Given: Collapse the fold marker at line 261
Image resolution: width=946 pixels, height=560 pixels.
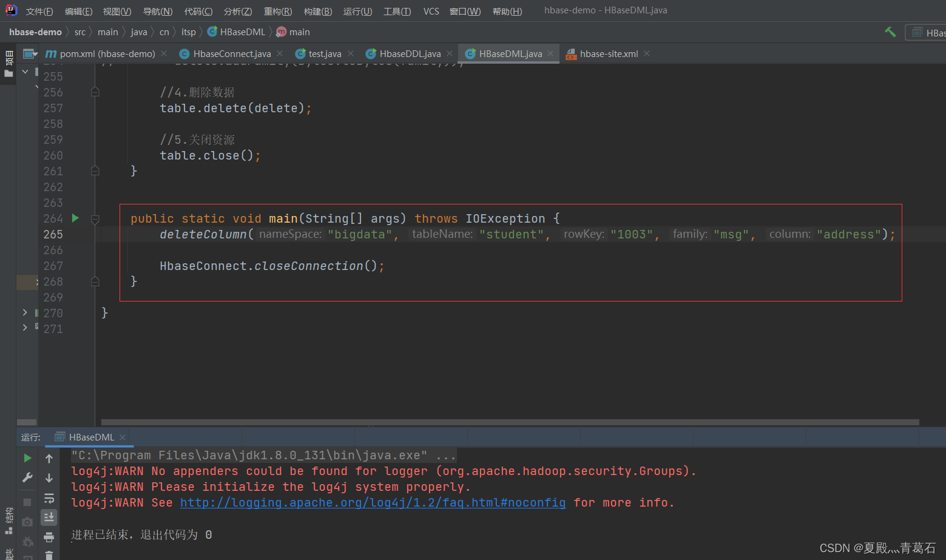Looking at the screenshot, I should (95, 170).
